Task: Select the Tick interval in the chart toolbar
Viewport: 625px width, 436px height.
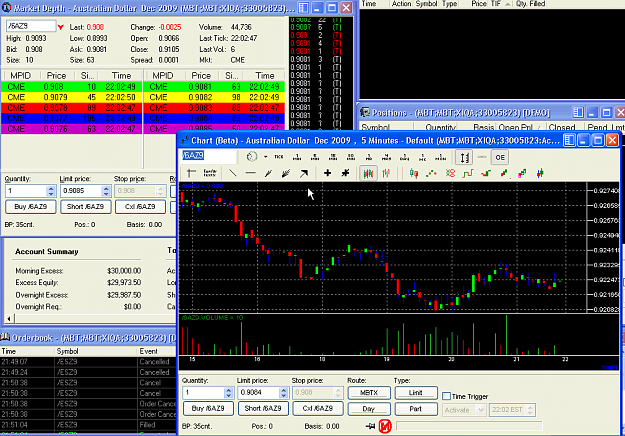Action: pyautogui.click(x=279, y=157)
